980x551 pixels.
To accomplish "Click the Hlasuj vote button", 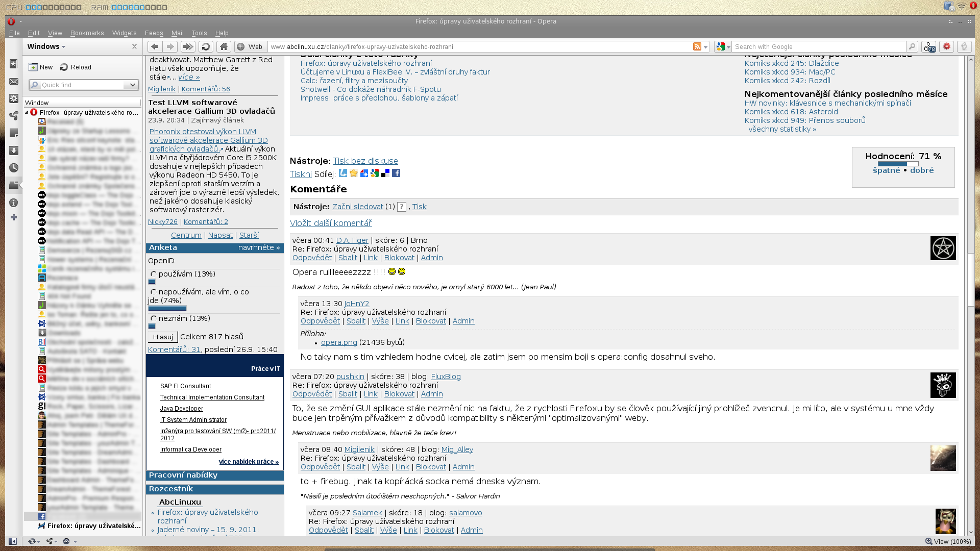I will pyautogui.click(x=163, y=337).
